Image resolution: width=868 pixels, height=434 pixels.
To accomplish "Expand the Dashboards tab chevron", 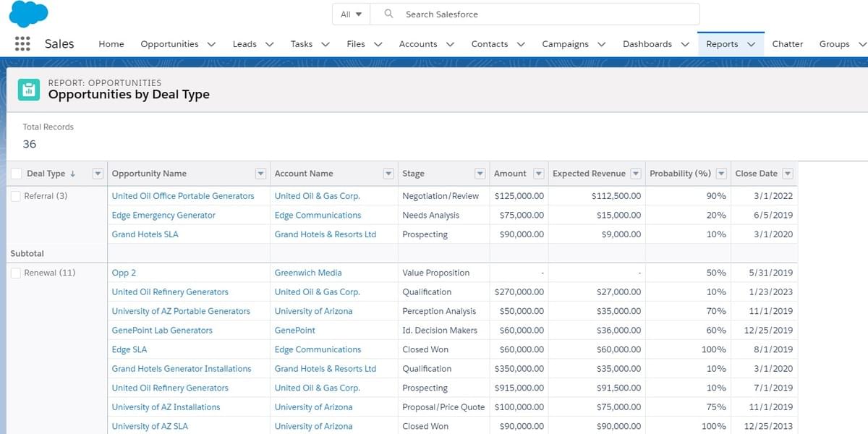I will tap(685, 44).
